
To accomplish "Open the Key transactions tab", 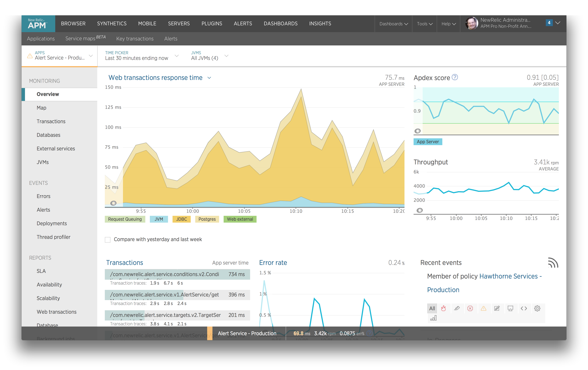I will 135,39.
